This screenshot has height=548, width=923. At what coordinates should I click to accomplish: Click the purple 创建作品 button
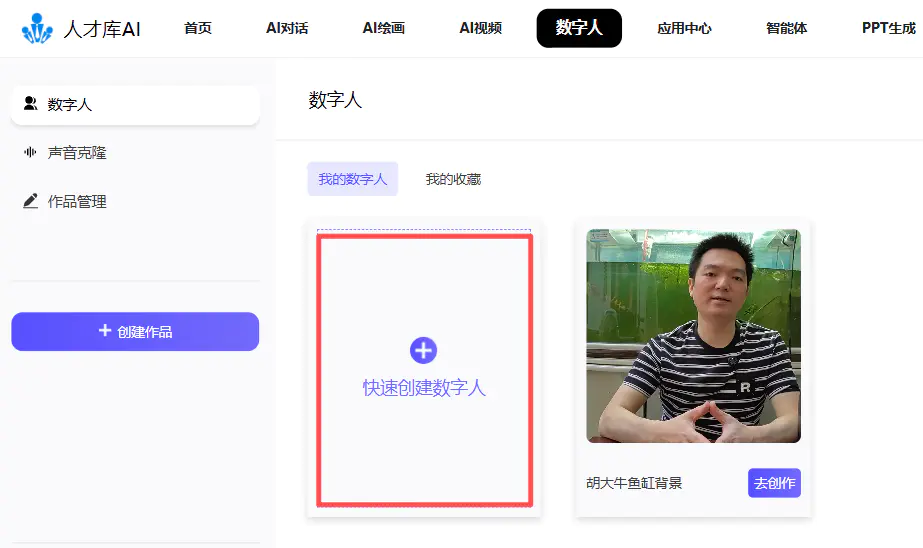(x=135, y=332)
